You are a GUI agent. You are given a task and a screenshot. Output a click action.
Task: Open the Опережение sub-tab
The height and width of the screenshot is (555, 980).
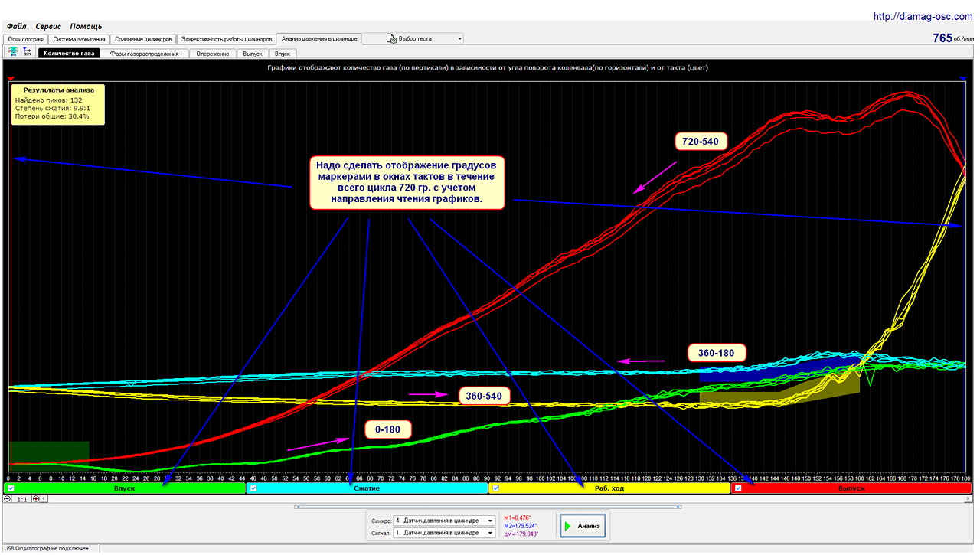(211, 54)
